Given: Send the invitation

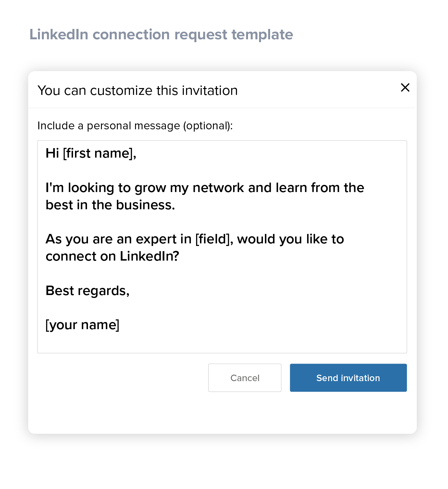Looking at the screenshot, I should [348, 378].
